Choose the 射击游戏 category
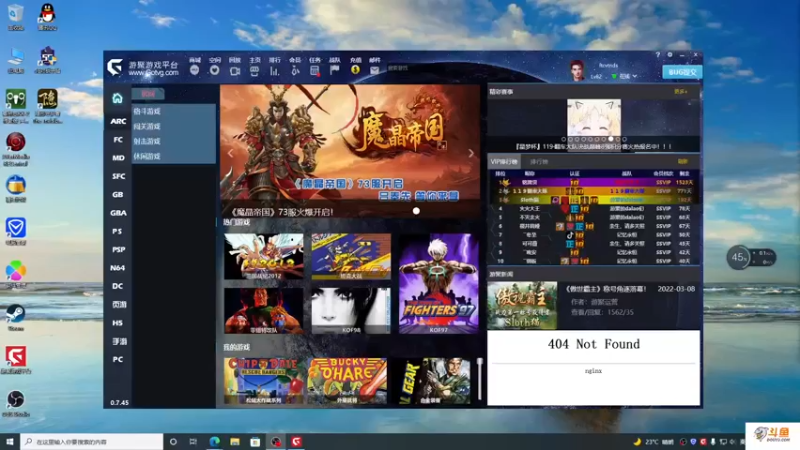 pos(147,141)
